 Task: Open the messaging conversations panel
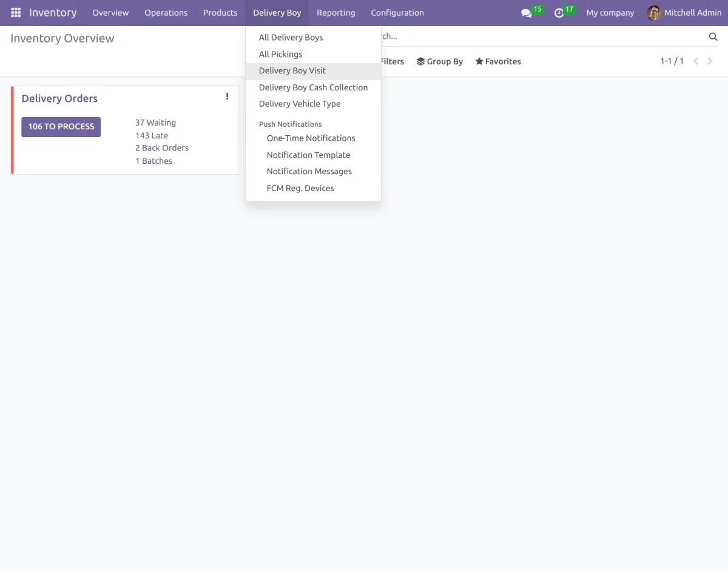pyautogui.click(x=525, y=13)
